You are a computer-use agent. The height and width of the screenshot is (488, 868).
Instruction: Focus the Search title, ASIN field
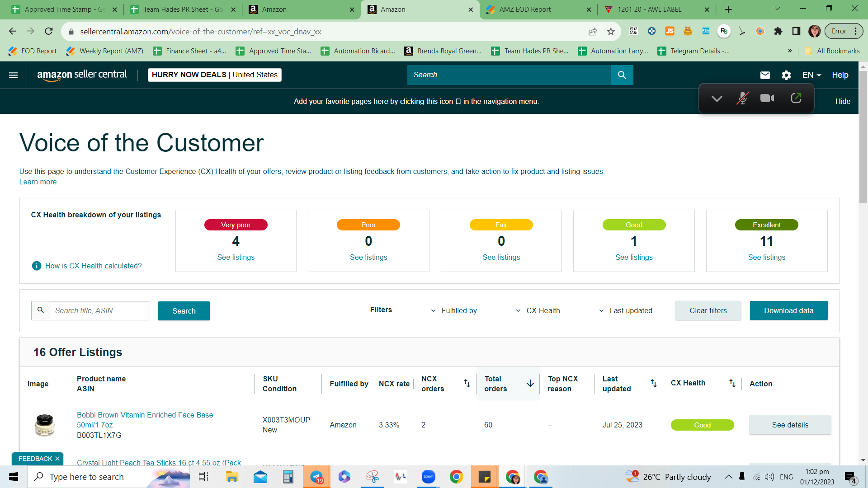[99, 310]
